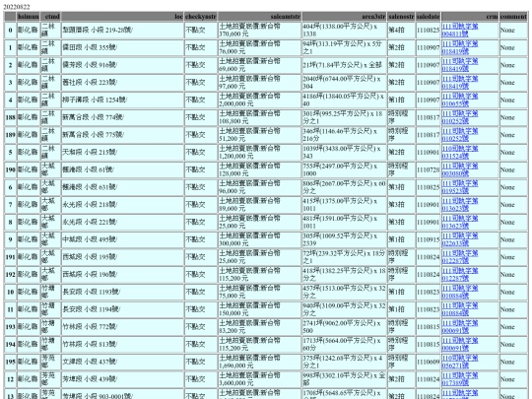Open the crm link in row 8
Image resolution: width=532 pixels, height=399 pixels.
coord(460,223)
